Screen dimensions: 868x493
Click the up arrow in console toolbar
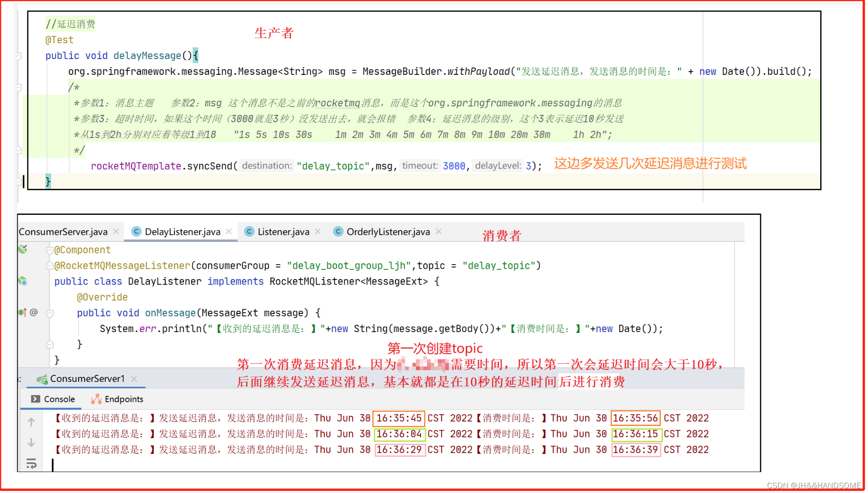tap(31, 422)
